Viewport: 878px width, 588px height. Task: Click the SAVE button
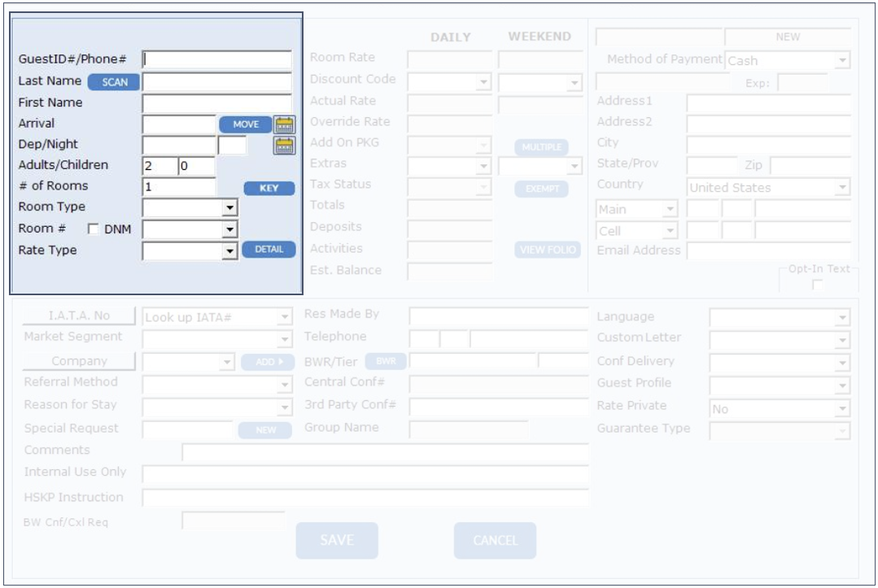click(x=337, y=541)
